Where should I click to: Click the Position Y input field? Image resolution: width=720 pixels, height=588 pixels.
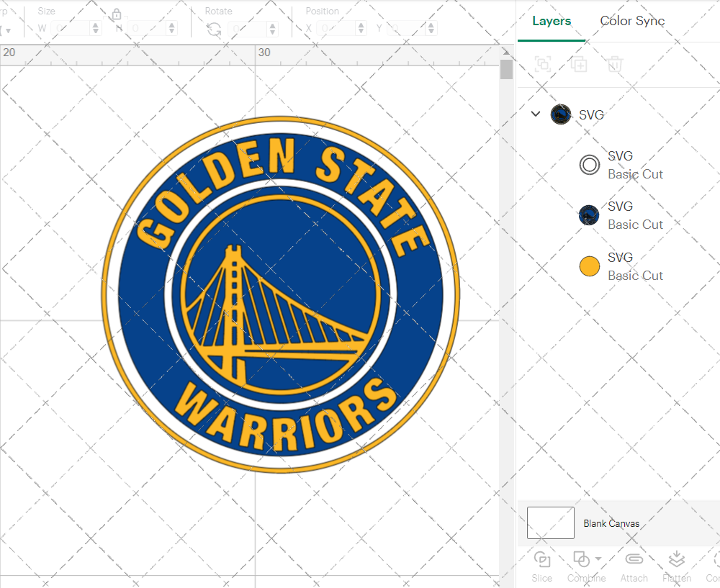coord(406,29)
